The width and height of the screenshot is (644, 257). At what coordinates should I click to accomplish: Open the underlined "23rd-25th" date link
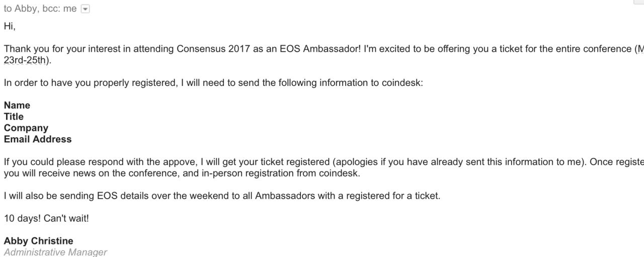pos(25,60)
